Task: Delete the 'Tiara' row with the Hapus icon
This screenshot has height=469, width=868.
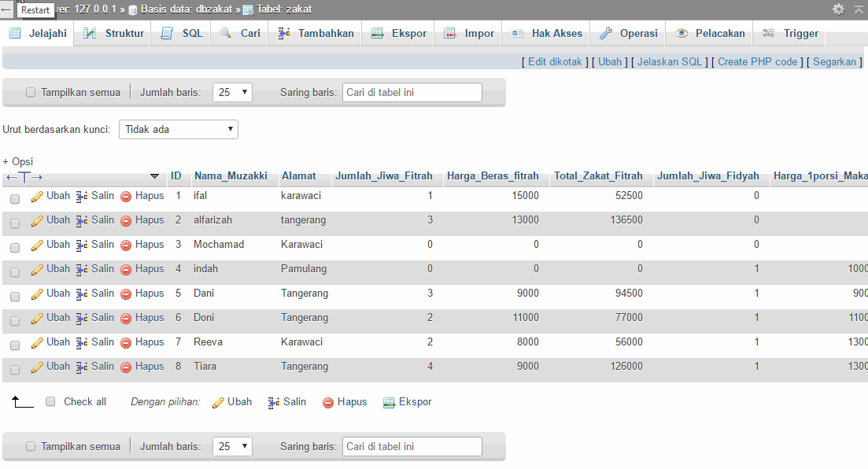Action: 127,366
